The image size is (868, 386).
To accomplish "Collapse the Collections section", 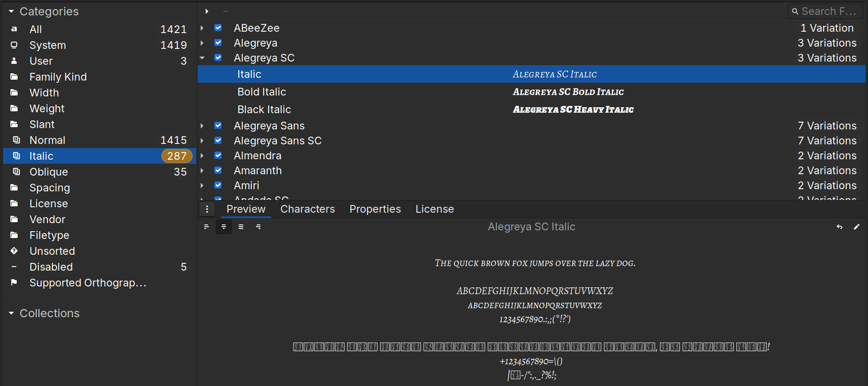I will point(11,313).
